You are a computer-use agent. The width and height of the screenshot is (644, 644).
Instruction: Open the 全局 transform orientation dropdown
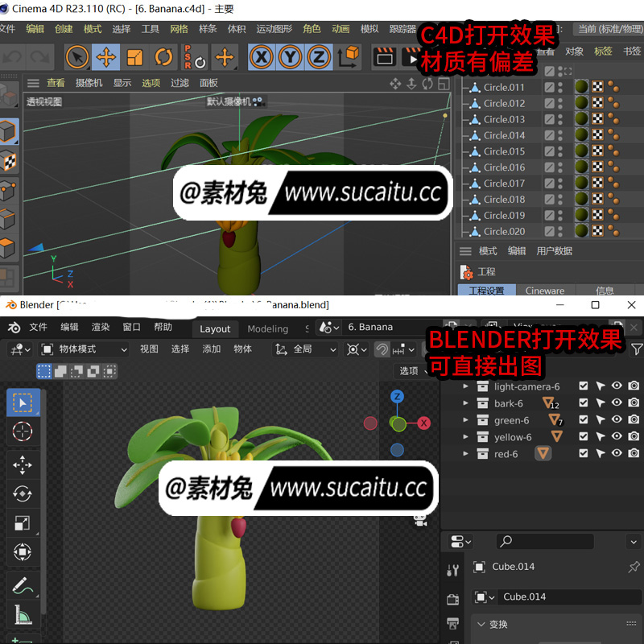[x=306, y=349]
